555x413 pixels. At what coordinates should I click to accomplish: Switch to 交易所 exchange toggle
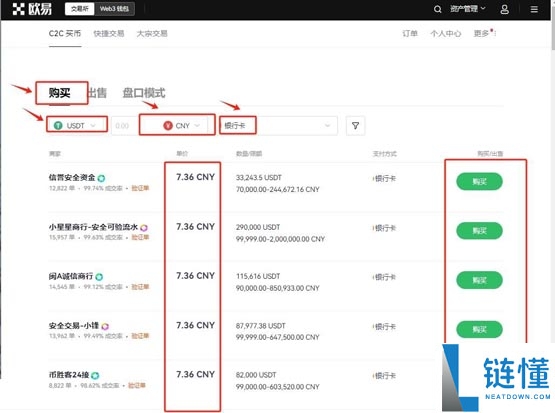point(80,9)
